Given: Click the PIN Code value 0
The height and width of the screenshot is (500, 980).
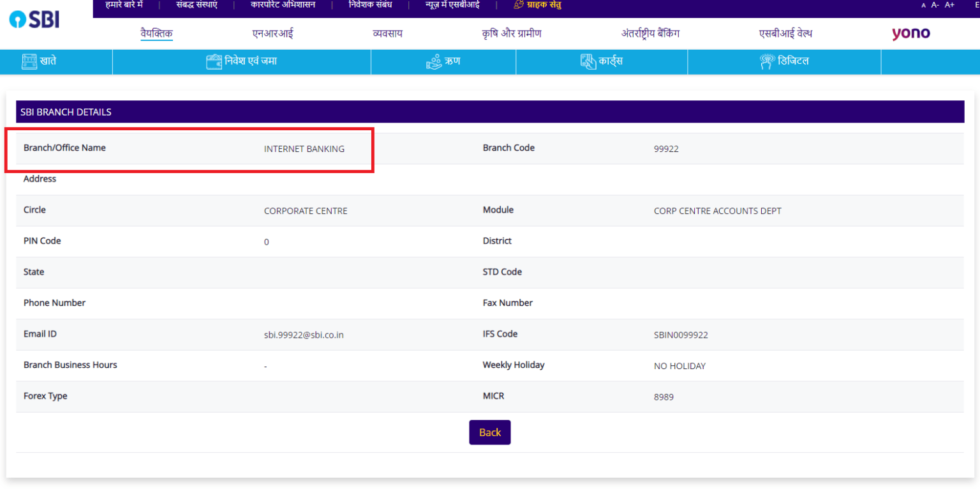Looking at the screenshot, I should click(267, 242).
